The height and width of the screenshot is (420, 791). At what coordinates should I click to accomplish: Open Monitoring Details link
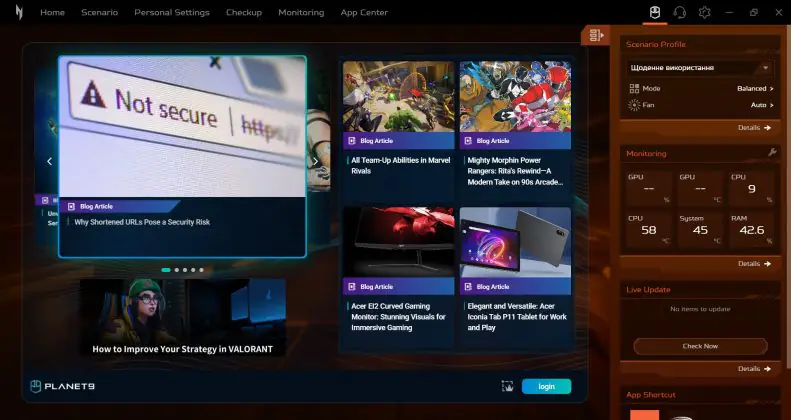pyautogui.click(x=754, y=263)
